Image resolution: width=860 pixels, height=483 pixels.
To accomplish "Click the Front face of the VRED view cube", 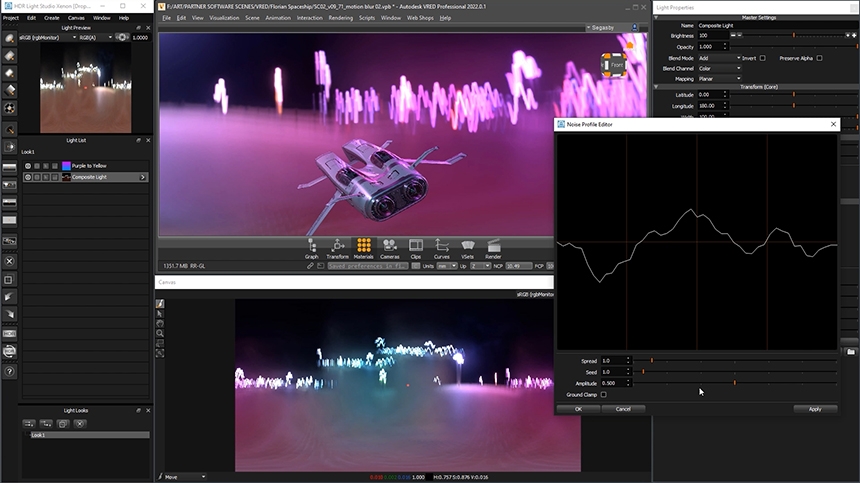I will pos(616,65).
